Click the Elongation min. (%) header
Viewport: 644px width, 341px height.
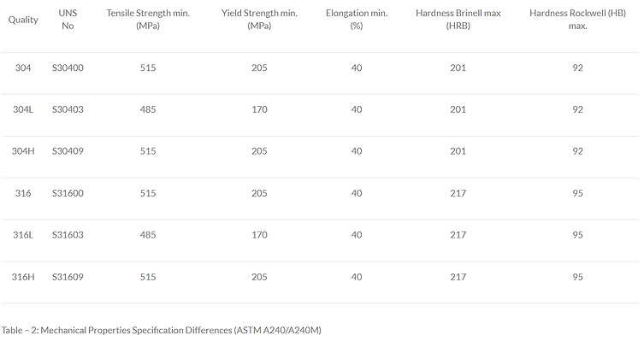pos(357,20)
